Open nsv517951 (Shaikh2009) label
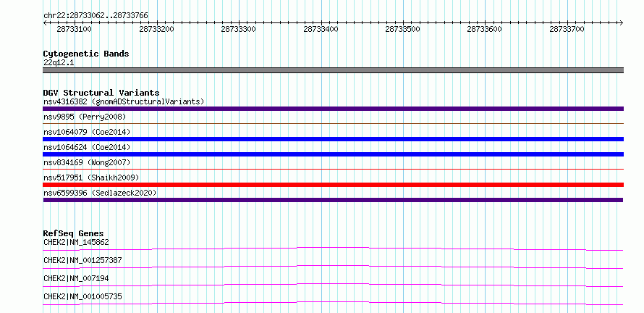Screen dimensions: 644x313 [91, 178]
